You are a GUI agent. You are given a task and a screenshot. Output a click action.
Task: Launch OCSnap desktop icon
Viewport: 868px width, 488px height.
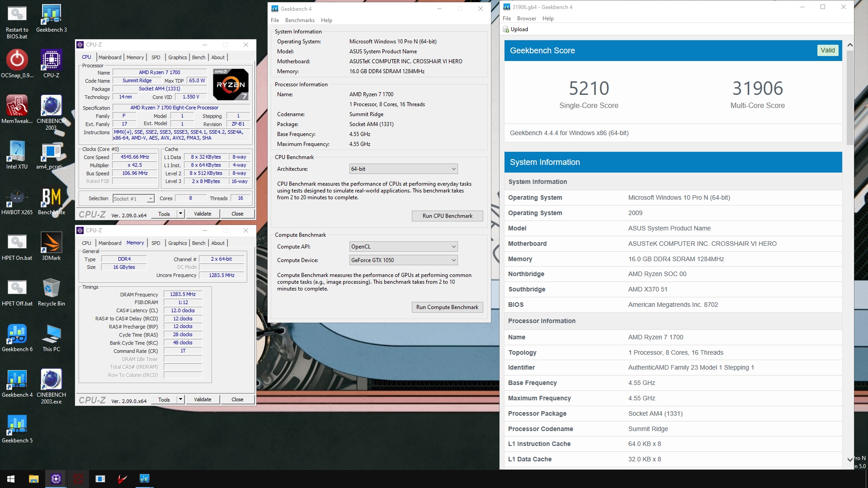[17, 64]
